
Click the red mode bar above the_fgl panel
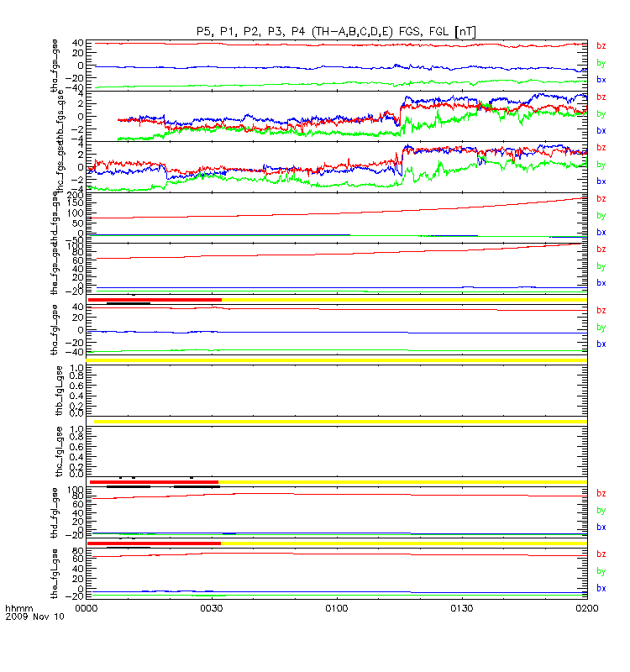[x=155, y=543]
